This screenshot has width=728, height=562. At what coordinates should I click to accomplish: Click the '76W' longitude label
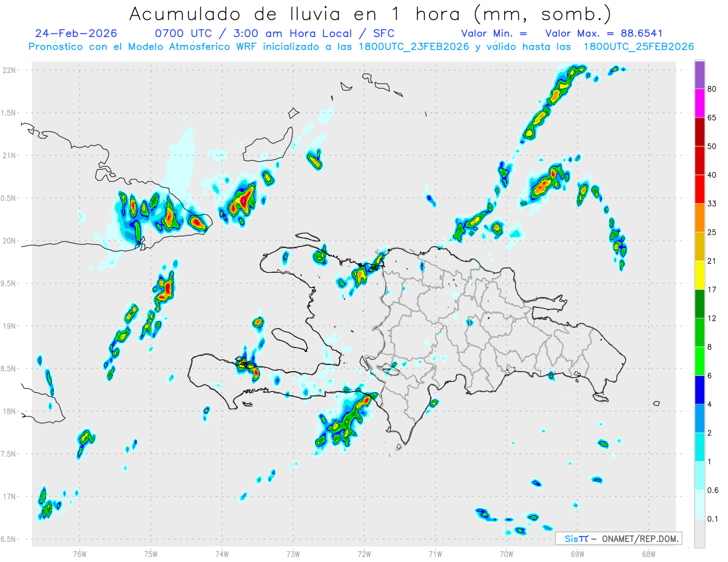79,553
